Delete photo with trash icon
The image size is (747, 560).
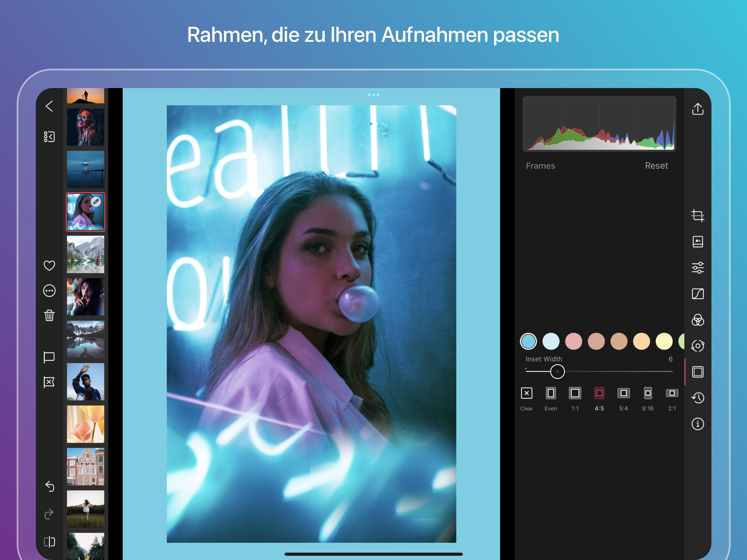49,316
